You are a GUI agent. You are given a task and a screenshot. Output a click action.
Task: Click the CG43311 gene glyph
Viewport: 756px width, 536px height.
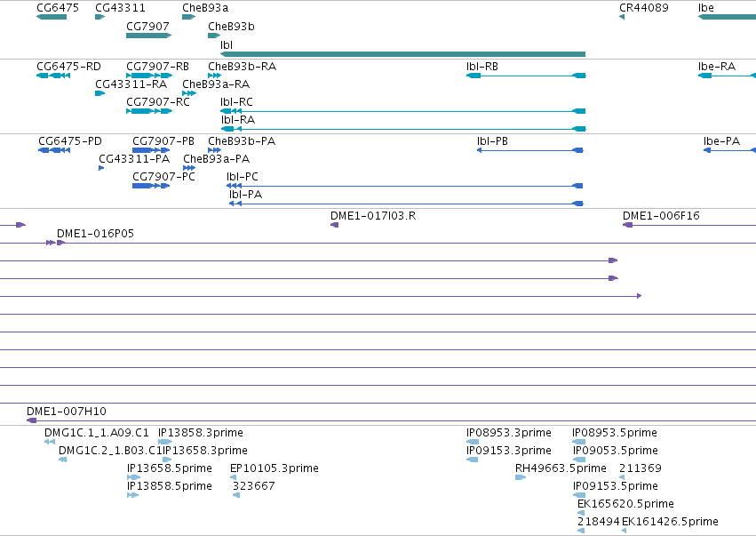point(100,17)
